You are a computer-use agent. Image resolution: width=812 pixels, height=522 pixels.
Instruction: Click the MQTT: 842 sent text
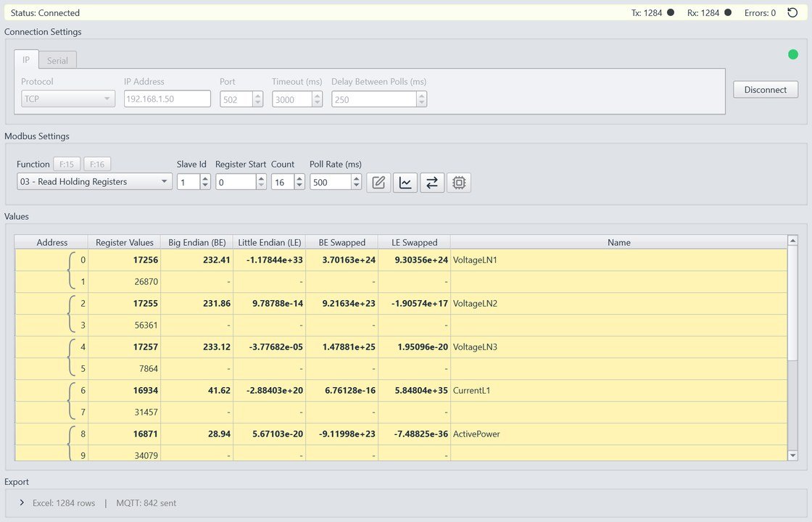[146, 503]
